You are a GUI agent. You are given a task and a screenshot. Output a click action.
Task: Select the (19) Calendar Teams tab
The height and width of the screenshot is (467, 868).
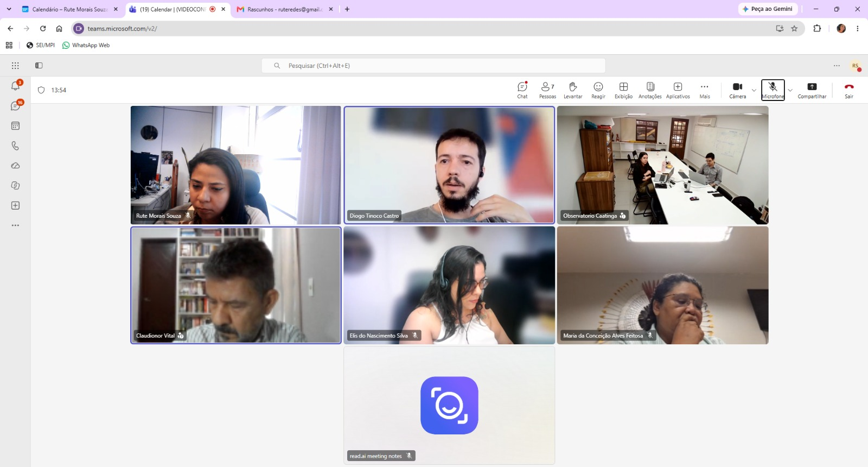177,9
